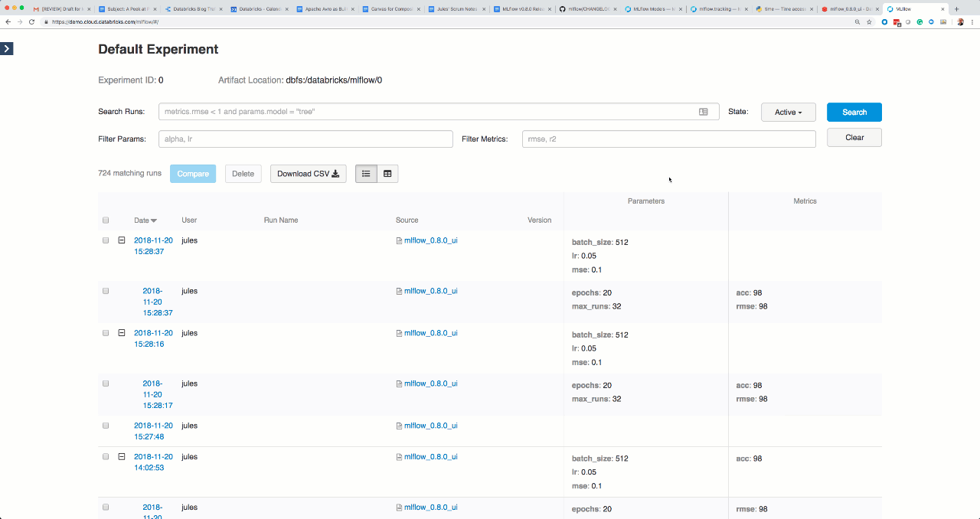Check the 15:28:37 parent run checkbox
980x519 pixels.
point(106,240)
